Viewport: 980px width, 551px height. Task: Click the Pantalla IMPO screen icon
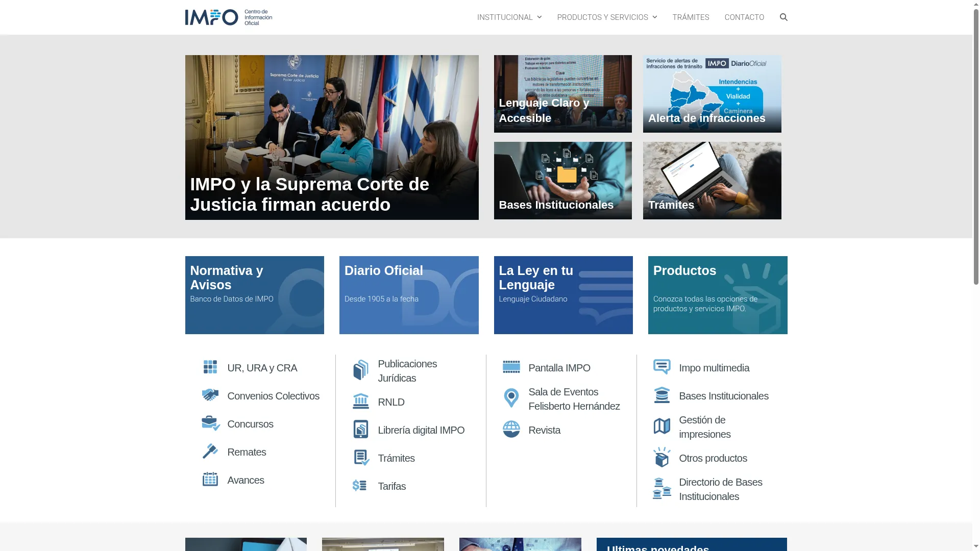click(511, 367)
